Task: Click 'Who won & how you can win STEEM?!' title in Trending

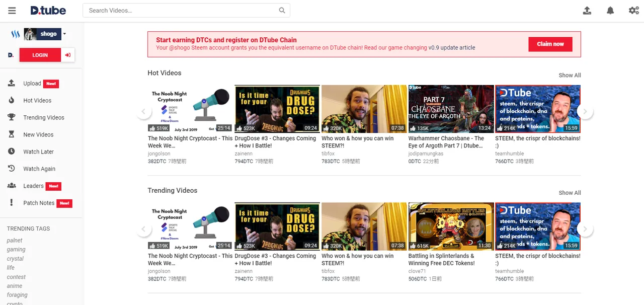Action: (x=358, y=260)
